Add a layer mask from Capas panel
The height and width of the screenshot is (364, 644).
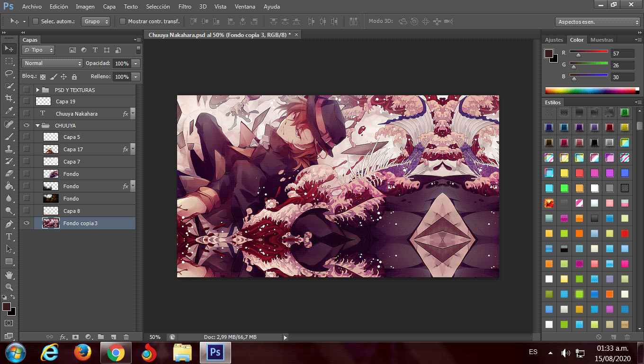75,337
